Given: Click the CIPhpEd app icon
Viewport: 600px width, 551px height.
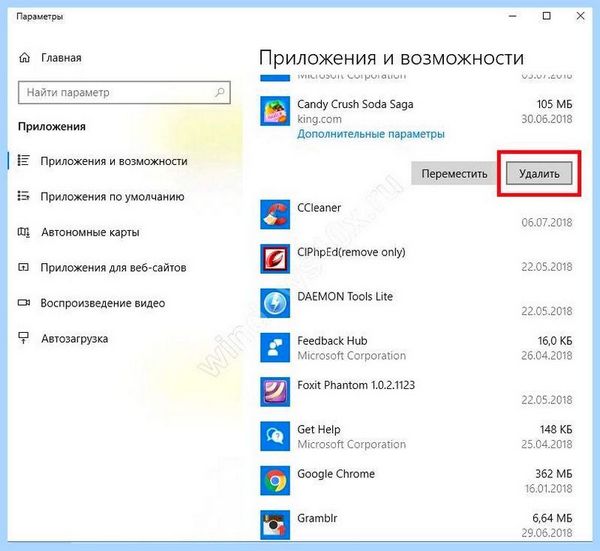Looking at the screenshot, I should point(275,259).
